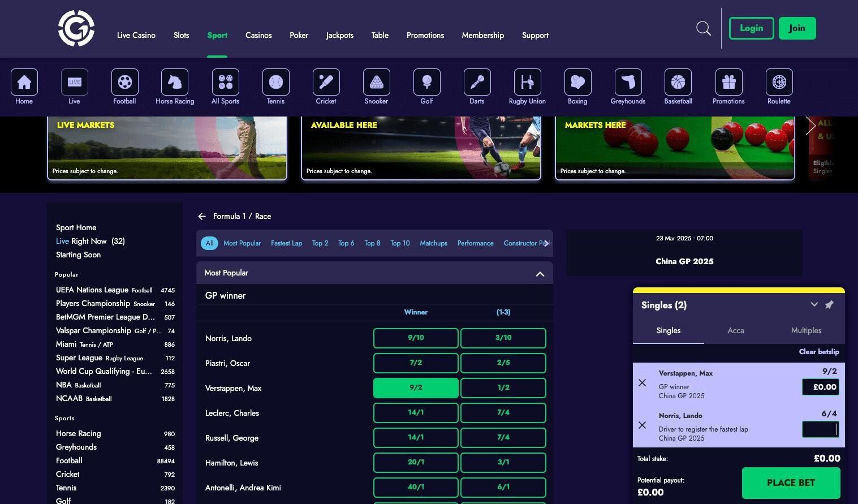
Task: Select Norris 3/10 (1-3) odds
Action: pyautogui.click(x=503, y=338)
